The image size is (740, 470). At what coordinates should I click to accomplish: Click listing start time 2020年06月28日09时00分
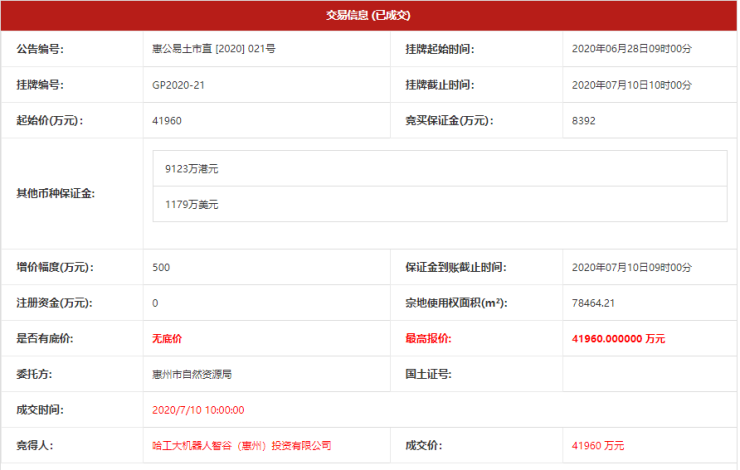pyautogui.click(x=631, y=49)
